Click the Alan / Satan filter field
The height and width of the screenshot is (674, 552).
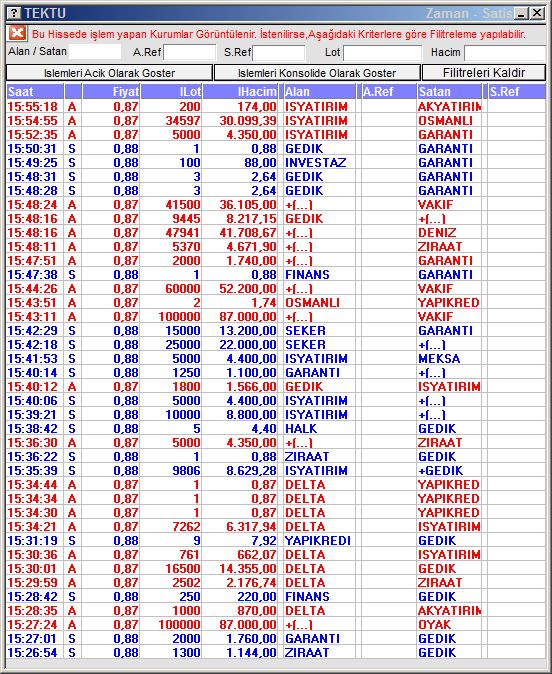[95, 52]
